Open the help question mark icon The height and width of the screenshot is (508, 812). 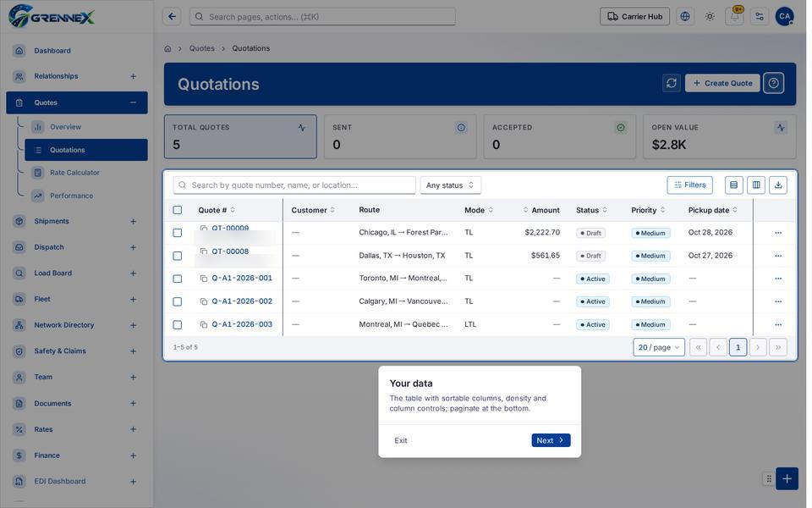[774, 83]
